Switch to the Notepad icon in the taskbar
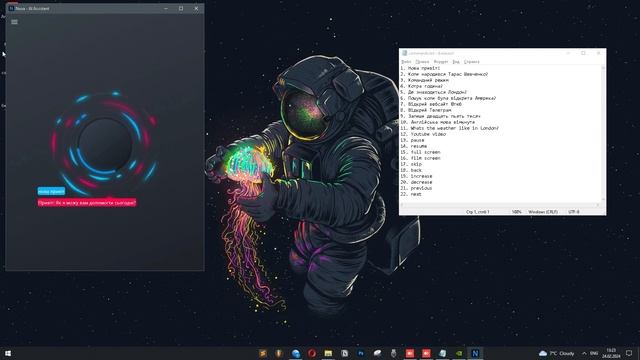This screenshot has width=640, height=360. pyautogui.click(x=442, y=353)
